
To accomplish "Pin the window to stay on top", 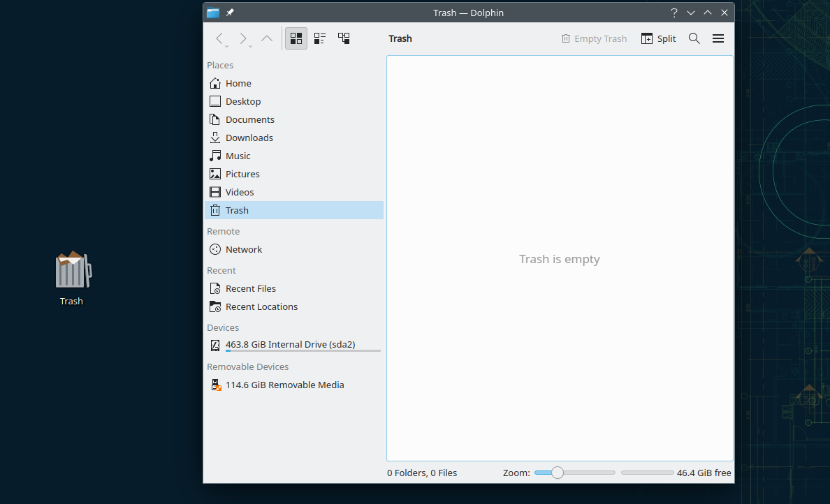I will point(229,12).
